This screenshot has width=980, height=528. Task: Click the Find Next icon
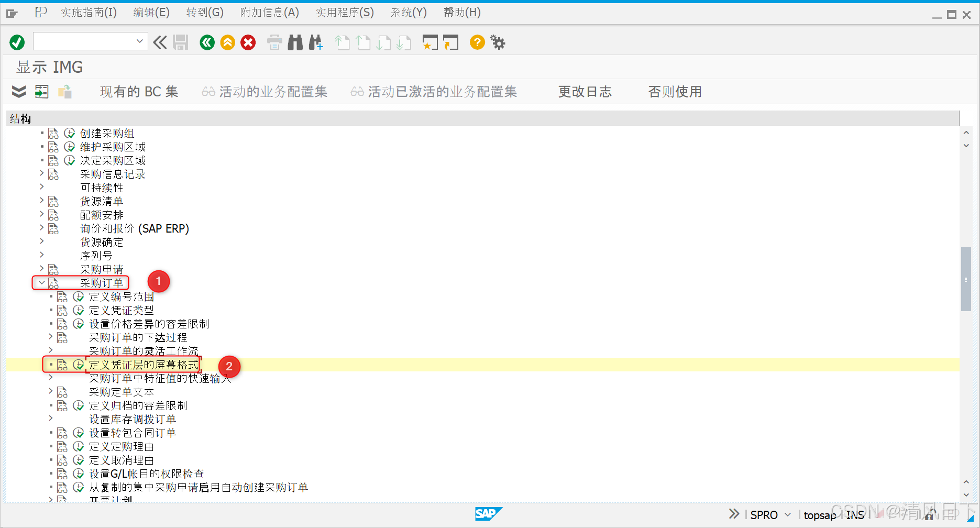tap(315, 42)
